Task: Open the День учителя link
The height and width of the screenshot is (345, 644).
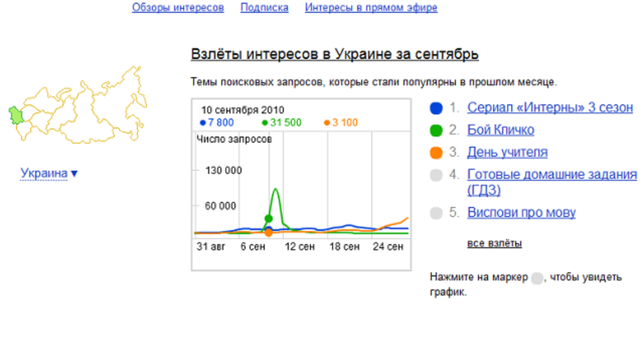Action: pos(508,152)
